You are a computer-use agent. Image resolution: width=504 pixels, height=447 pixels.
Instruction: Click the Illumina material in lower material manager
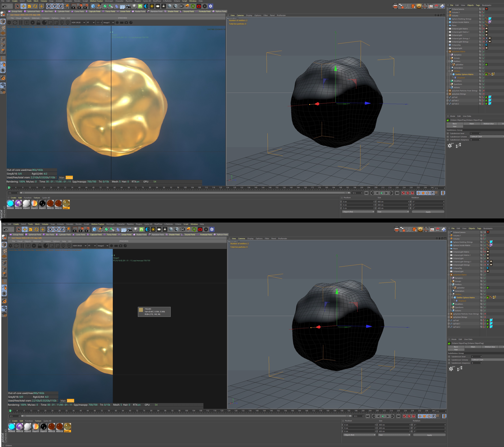tap(12, 427)
